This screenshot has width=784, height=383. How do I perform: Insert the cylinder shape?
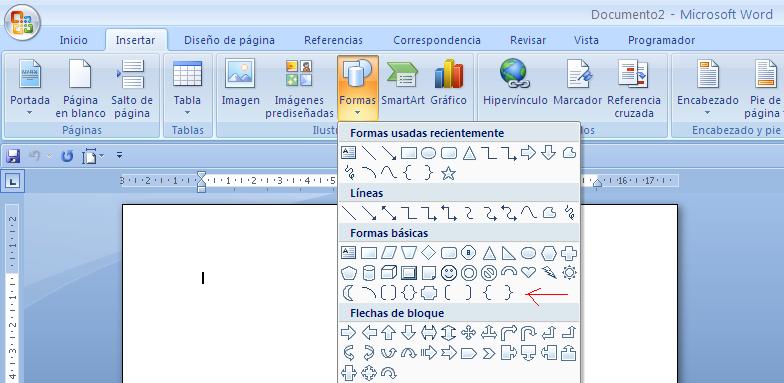pos(368,273)
